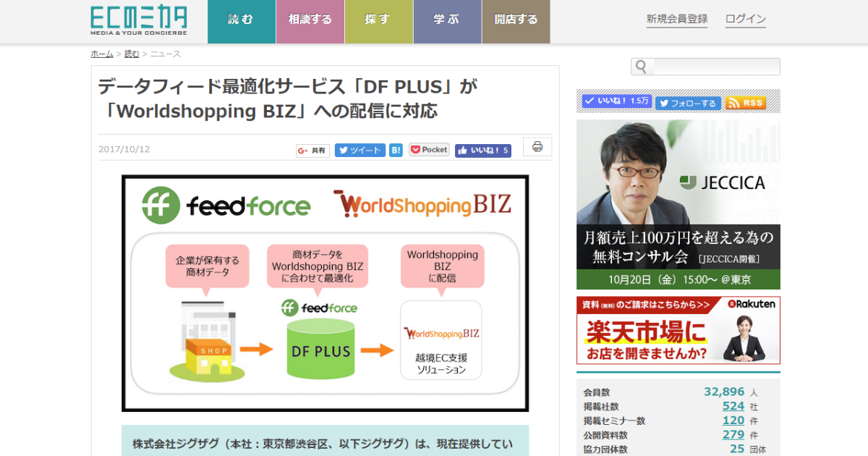Save the article to Pocket

click(430, 150)
